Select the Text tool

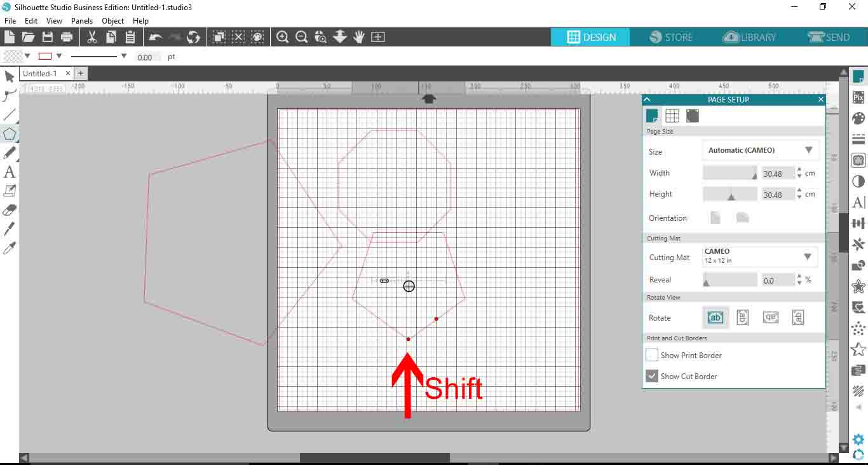click(x=10, y=172)
